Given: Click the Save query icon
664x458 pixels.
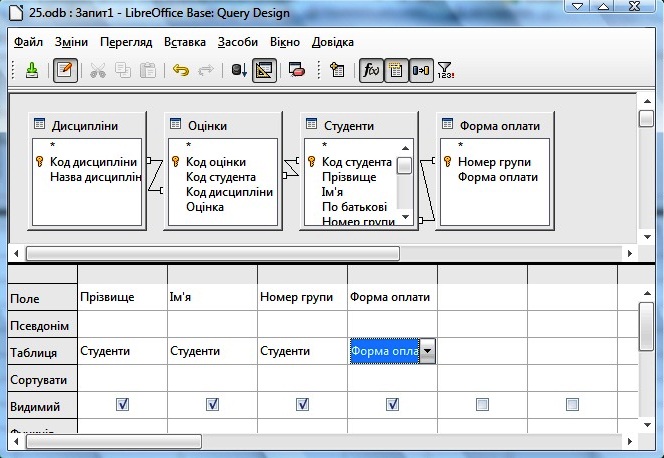Looking at the screenshot, I should click(32, 70).
